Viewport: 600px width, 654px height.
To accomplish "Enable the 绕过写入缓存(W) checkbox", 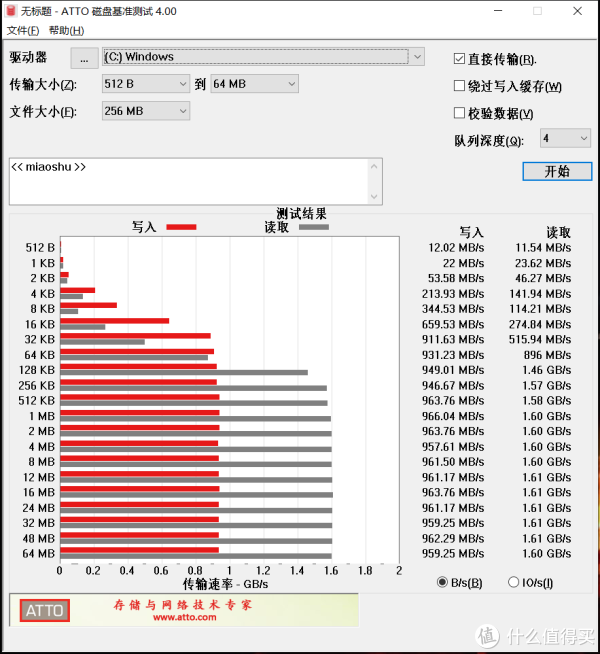I will click(x=459, y=86).
